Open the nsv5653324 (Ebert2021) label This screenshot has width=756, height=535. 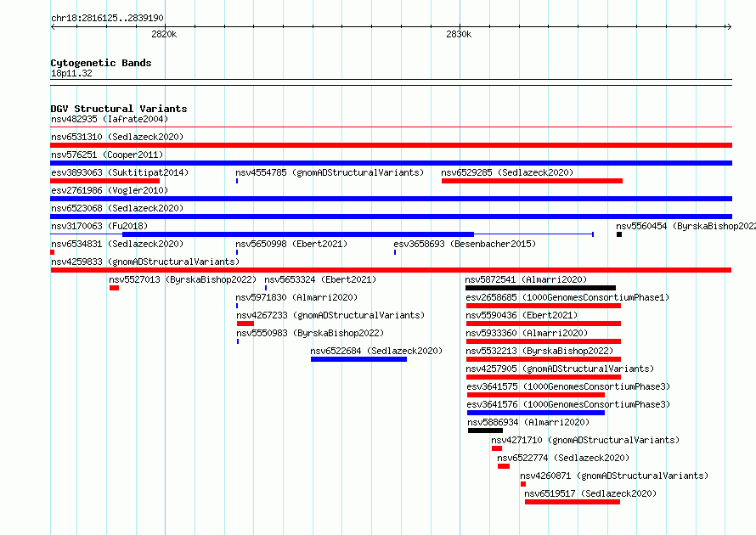tap(320, 279)
